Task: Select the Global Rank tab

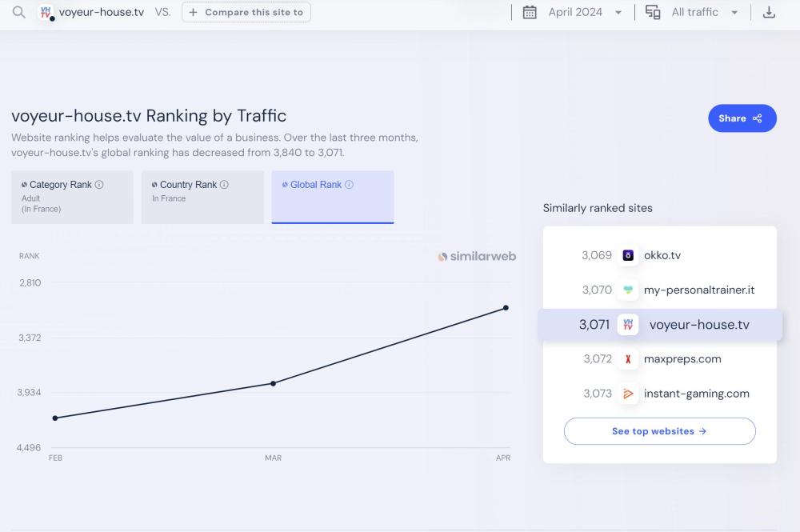Action: (x=332, y=197)
